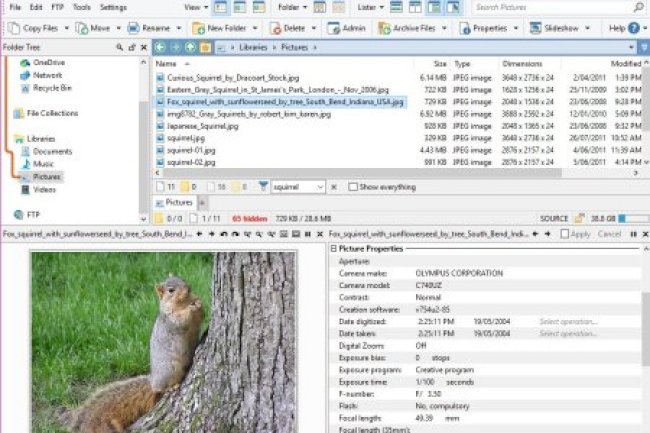
Task: Go forward with the location bar Forward arrow
Action: pos(175,47)
